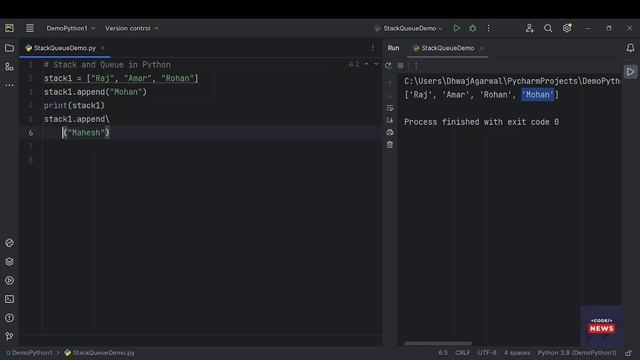Open the Terminal tool window

click(x=9, y=299)
